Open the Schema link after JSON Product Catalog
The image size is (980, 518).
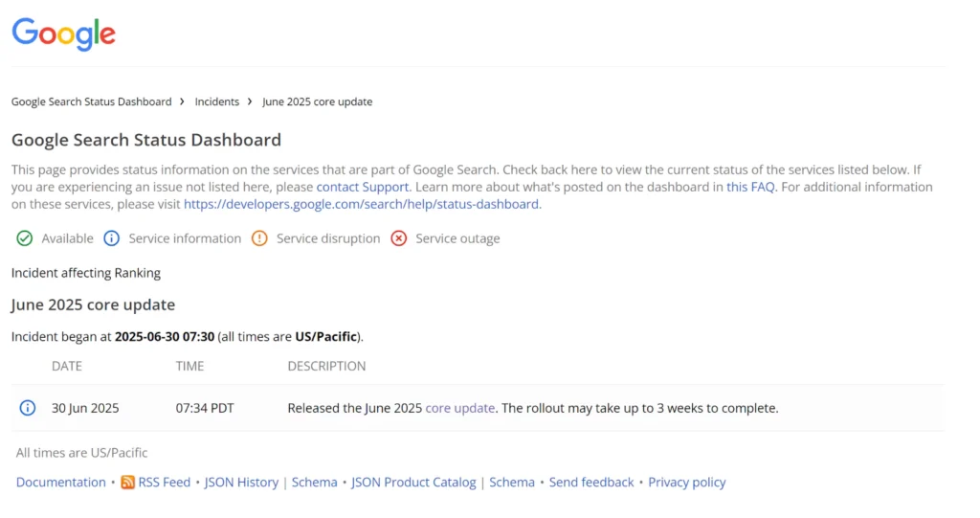pyautogui.click(x=512, y=483)
